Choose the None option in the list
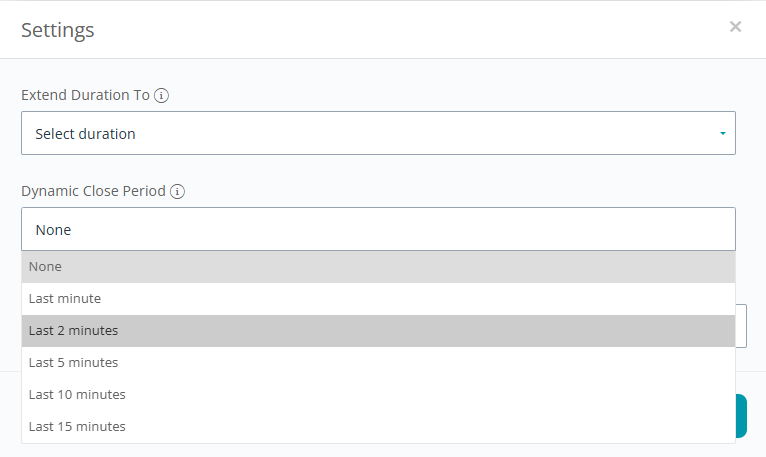766x457 pixels. click(378, 267)
